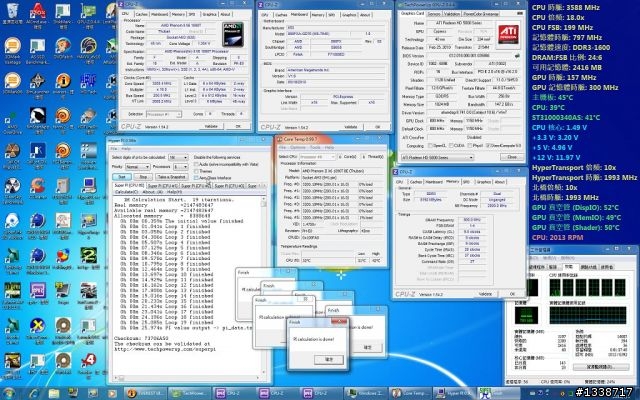Click Resource Monitor button in Task Manager
The height and width of the screenshot is (400, 640).
click(x=601, y=367)
